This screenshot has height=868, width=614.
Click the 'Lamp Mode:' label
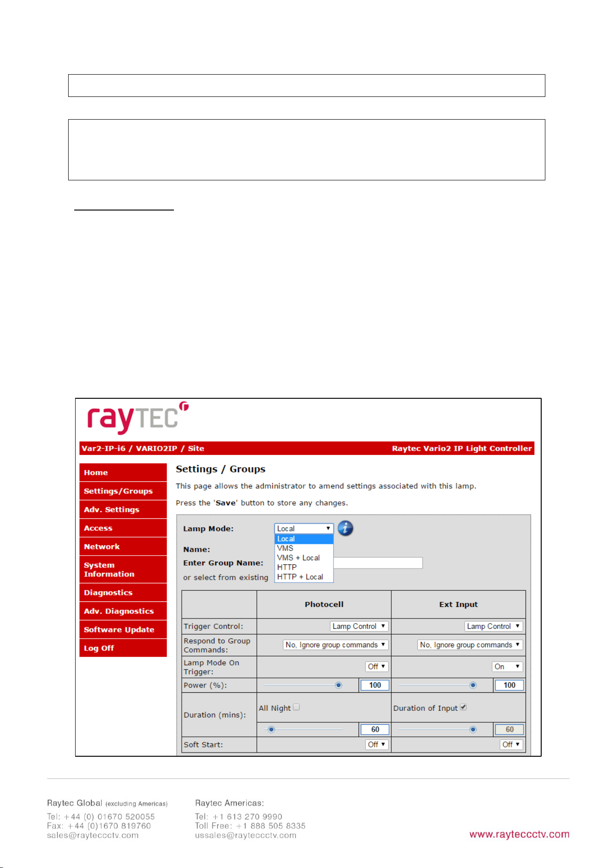[208, 529]
